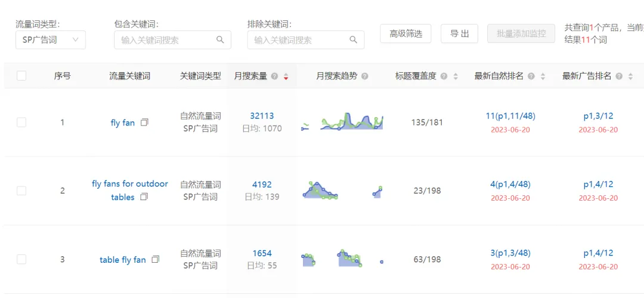Viewport: 644px width, 298px height.
Task: Open 高级筛选 advanced filter
Action: [406, 34]
